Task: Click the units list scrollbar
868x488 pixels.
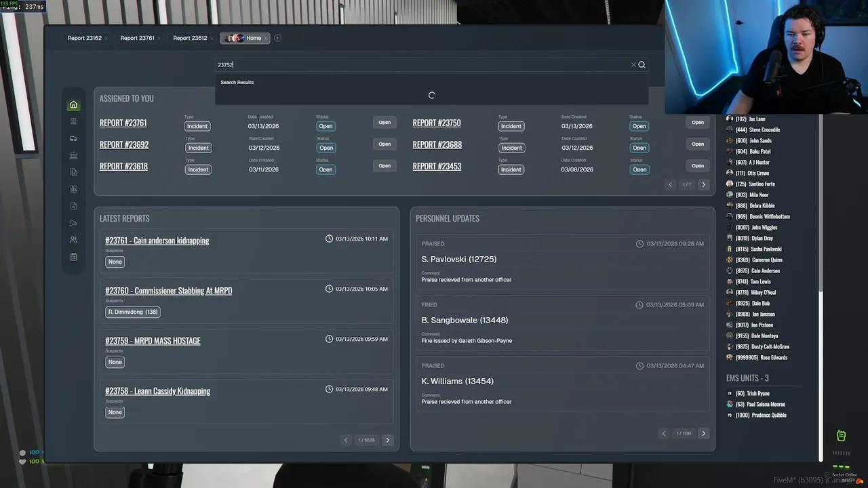Action: click(x=821, y=203)
